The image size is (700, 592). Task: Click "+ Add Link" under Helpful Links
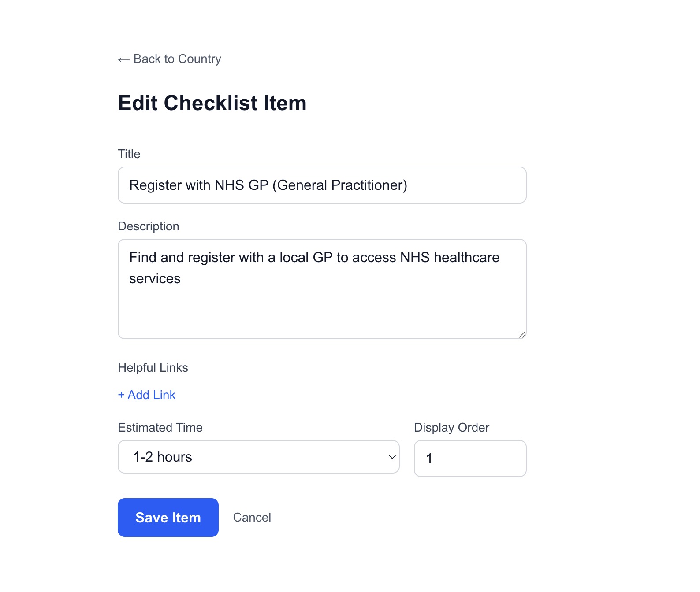point(146,395)
